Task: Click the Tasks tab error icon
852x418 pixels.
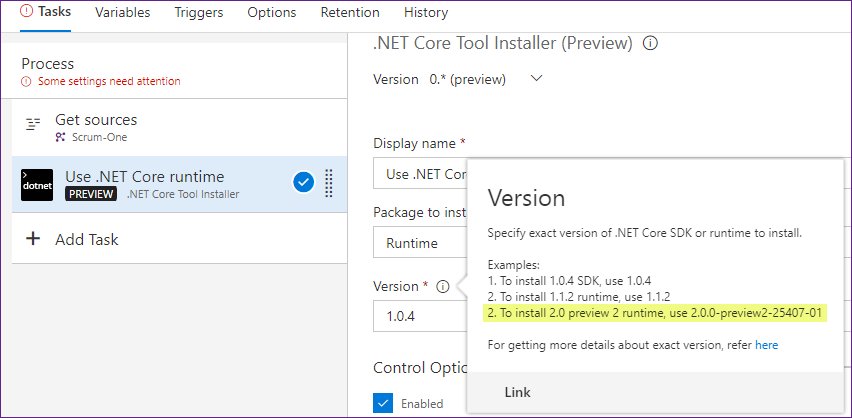Action: [x=27, y=12]
